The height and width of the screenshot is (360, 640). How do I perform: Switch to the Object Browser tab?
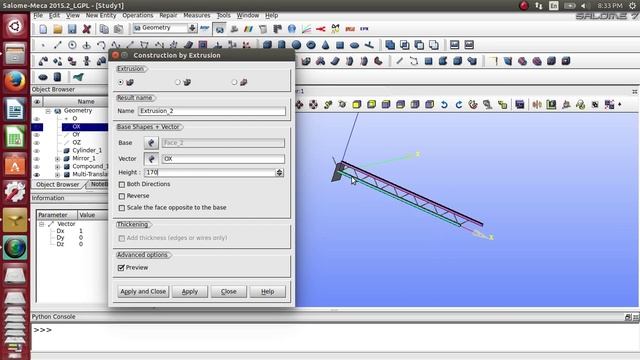pyautogui.click(x=58, y=184)
